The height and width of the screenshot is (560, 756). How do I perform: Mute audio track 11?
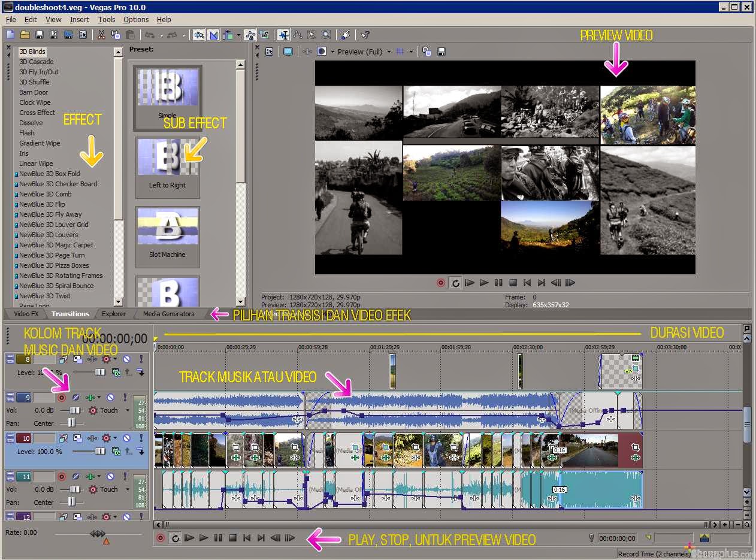pyautogui.click(x=110, y=476)
